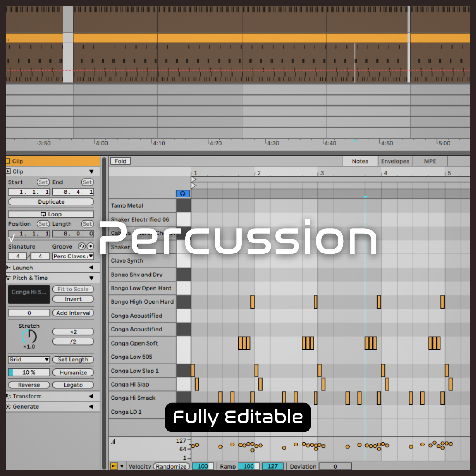Click the Deviation value field
The image size is (476, 476).
(x=335, y=466)
